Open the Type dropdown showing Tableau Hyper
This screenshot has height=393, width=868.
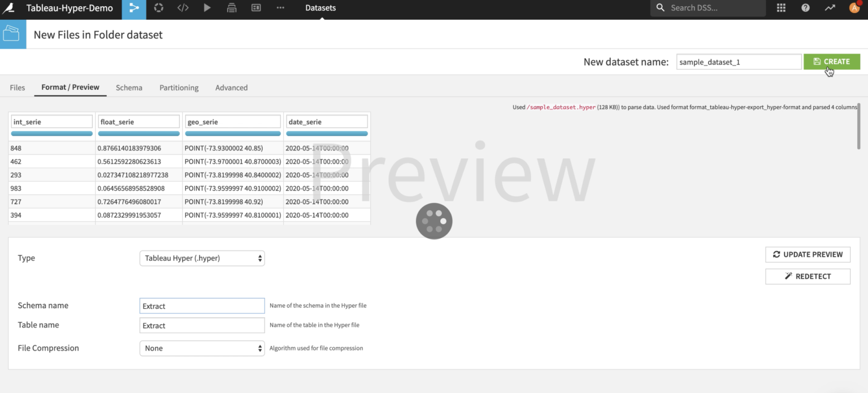tap(202, 258)
